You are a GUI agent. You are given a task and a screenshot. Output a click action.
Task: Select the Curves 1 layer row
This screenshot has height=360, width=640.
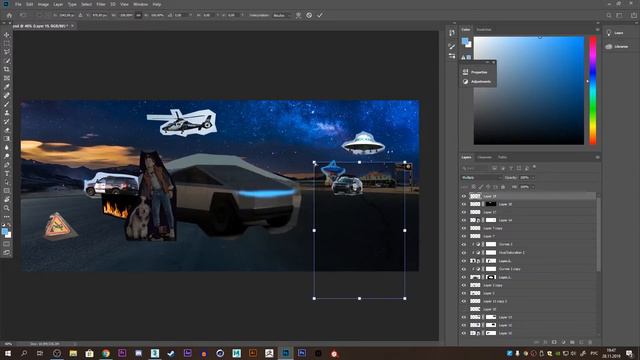(x=528, y=244)
